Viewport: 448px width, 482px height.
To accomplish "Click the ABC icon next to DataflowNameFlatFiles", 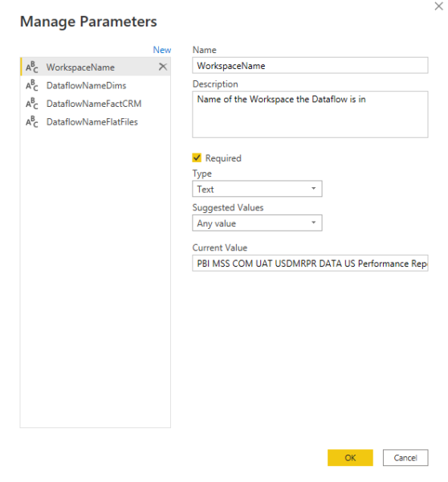I will coord(32,122).
